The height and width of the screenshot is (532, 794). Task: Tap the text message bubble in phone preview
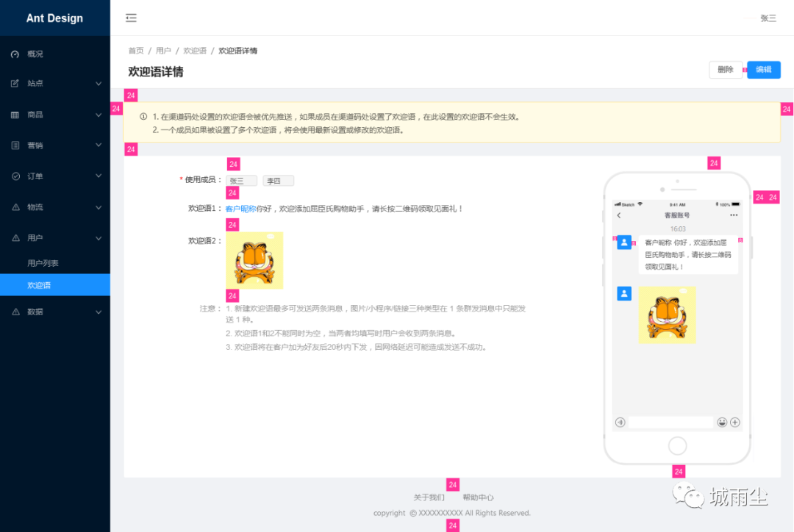688,255
